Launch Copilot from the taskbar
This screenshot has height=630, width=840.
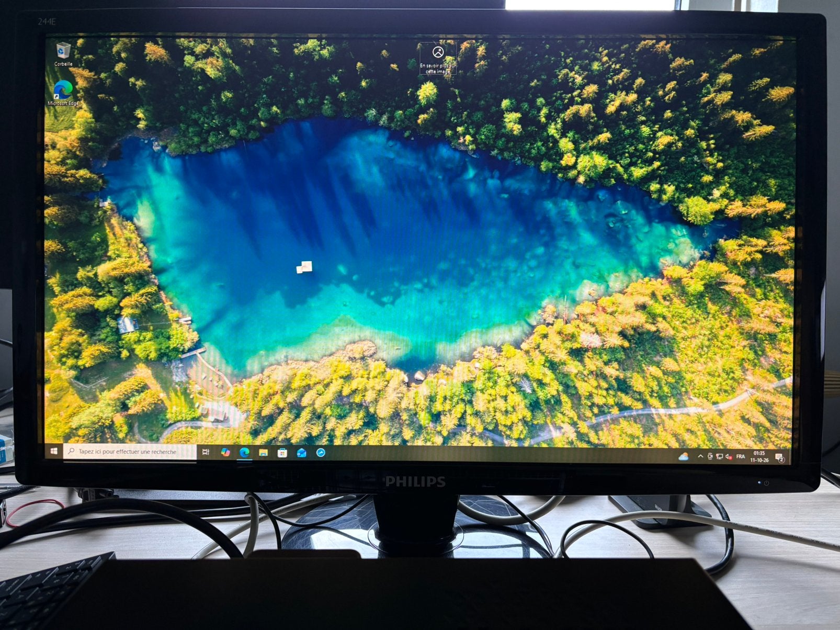pos(225,452)
